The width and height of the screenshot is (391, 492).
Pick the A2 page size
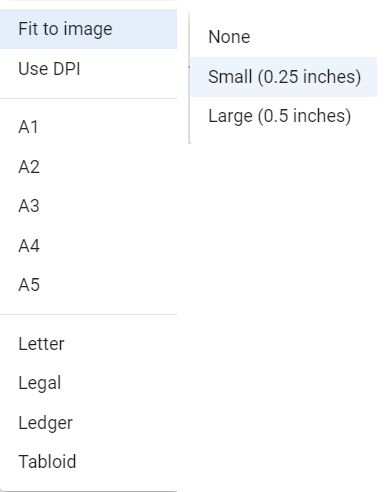click(88, 167)
